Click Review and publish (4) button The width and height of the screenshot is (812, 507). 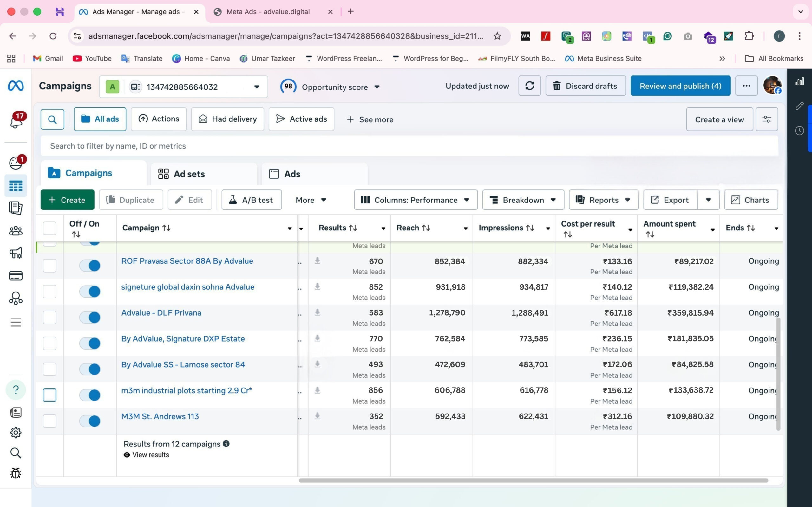[x=680, y=86]
